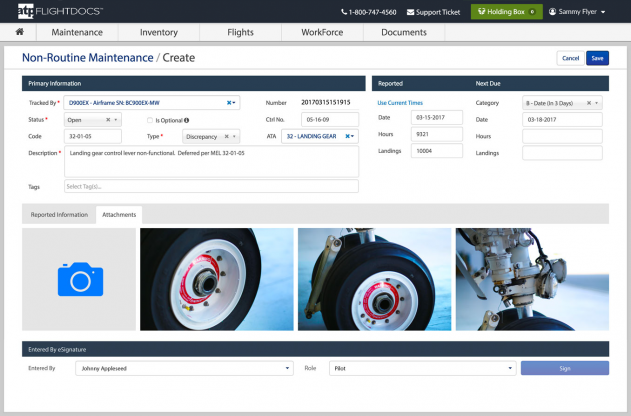This screenshot has width=631, height=416.
Task: Click the Save button
Action: point(597,58)
